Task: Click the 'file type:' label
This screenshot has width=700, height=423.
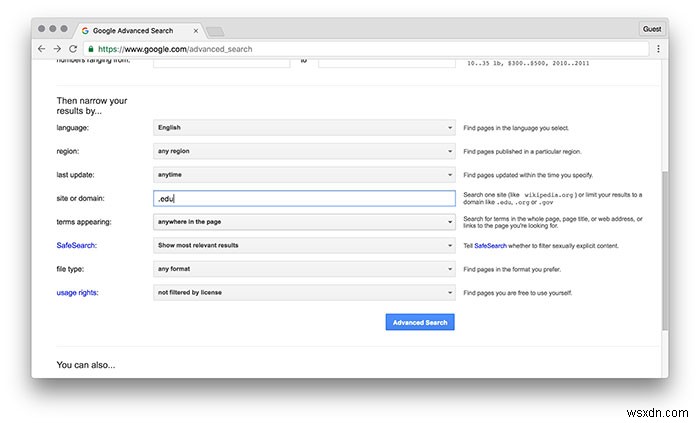Action: 70,269
